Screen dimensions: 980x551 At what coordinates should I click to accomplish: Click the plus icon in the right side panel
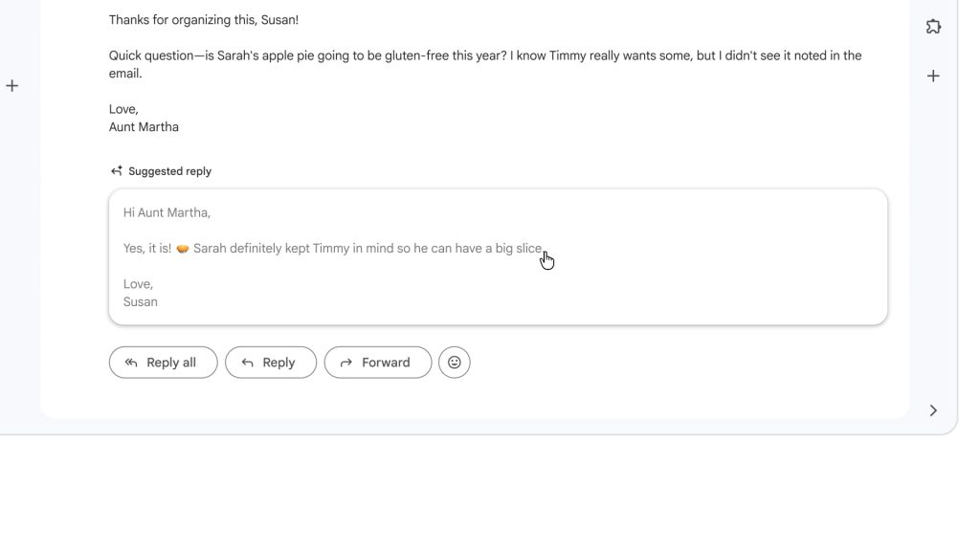pyautogui.click(x=933, y=75)
